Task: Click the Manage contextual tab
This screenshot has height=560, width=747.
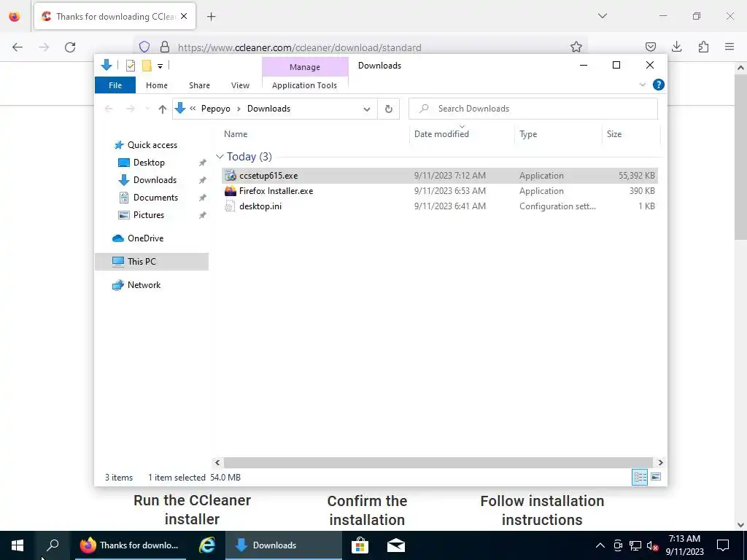Action: click(305, 67)
